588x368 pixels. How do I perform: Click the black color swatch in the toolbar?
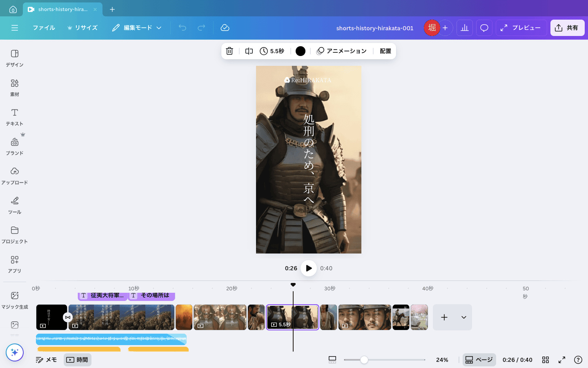[x=300, y=51]
